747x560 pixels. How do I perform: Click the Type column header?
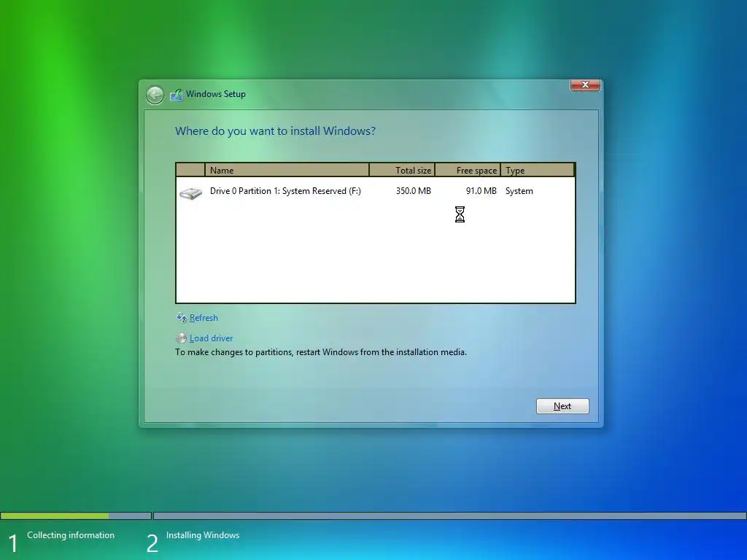click(538, 170)
